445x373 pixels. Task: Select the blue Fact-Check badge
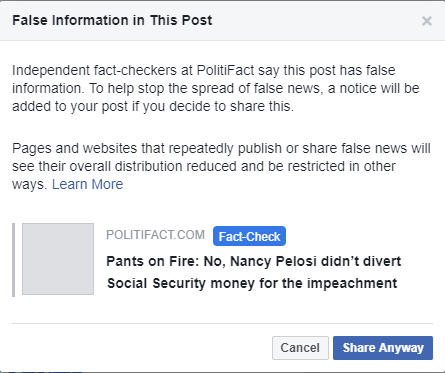pos(249,236)
